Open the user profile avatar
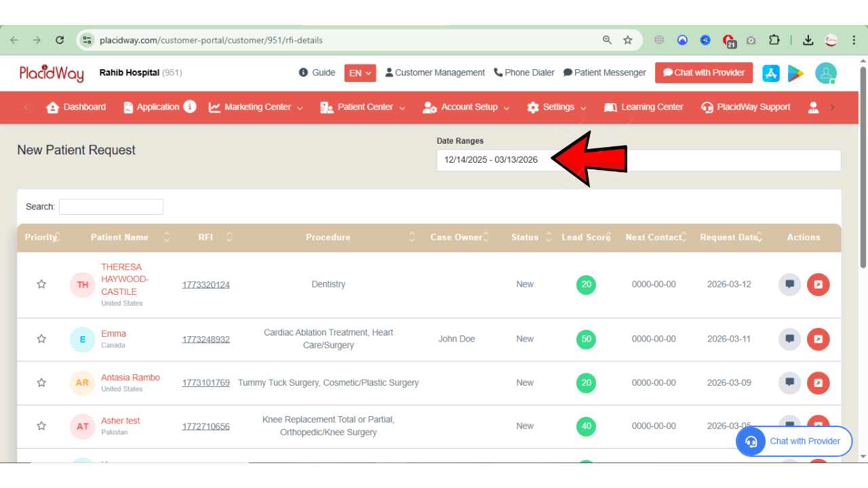This screenshot has height=488, width=868. [x=825, y=73]
